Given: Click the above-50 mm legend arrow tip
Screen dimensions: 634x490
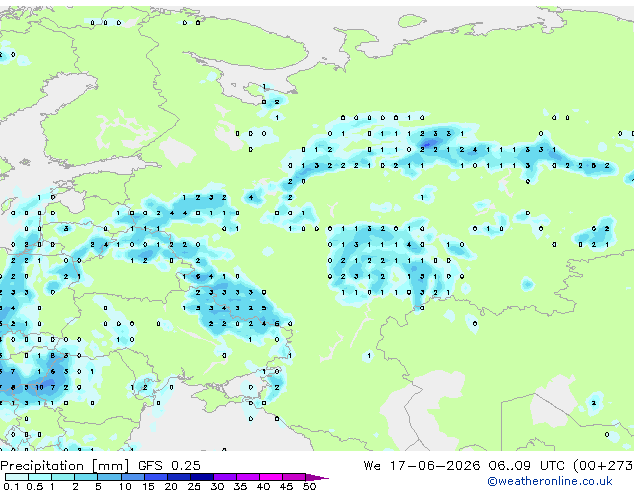Looking at the screenshot, I should [x=317, y=477].
